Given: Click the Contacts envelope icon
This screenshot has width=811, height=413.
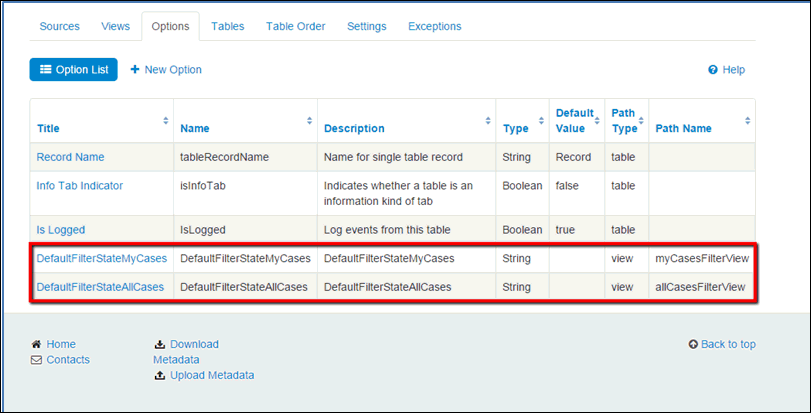Looking at the screenshot, I should [37, 360].
